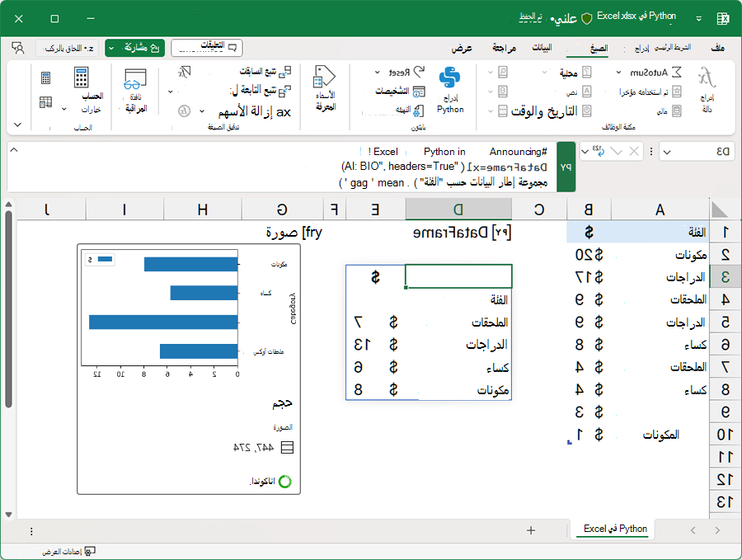Switch to the البيانات (Data) tab
The height and width of the screenshot is (560, 742).
pyautogui.click(x=542, y=47)
